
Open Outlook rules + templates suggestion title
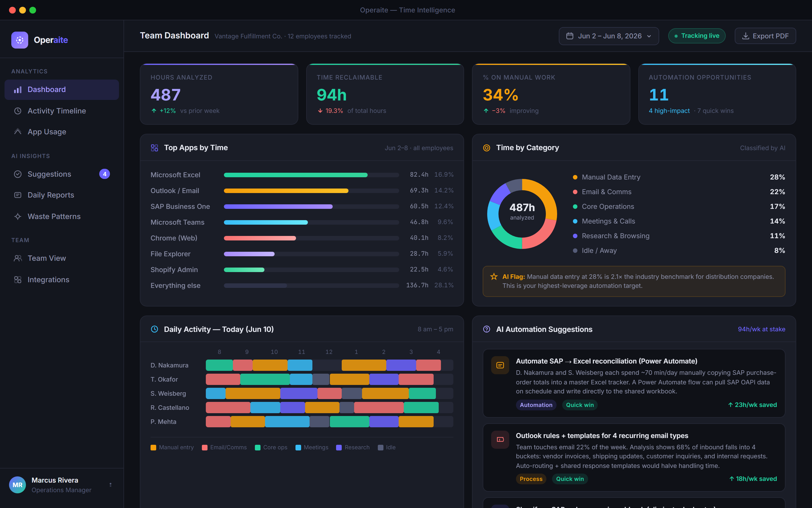(x=602, y=436)
